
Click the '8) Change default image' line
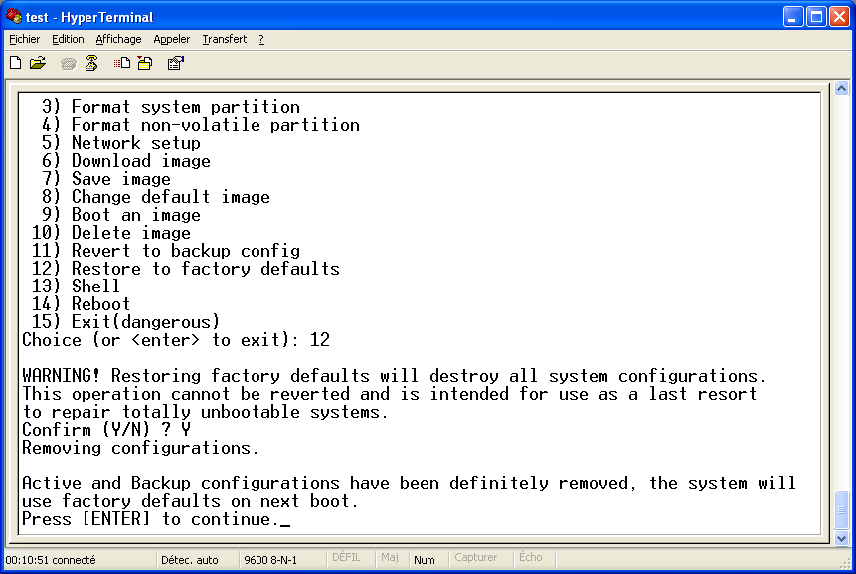156,197
